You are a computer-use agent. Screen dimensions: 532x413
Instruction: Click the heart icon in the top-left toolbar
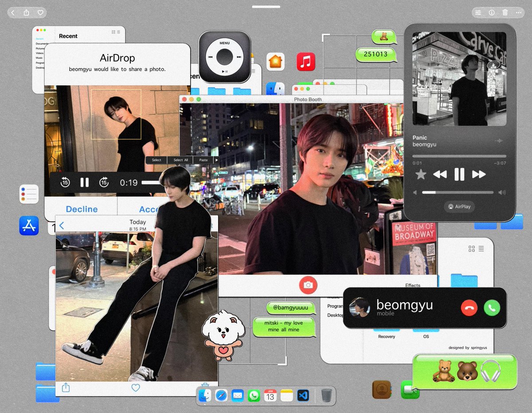(x=40, y=13)
